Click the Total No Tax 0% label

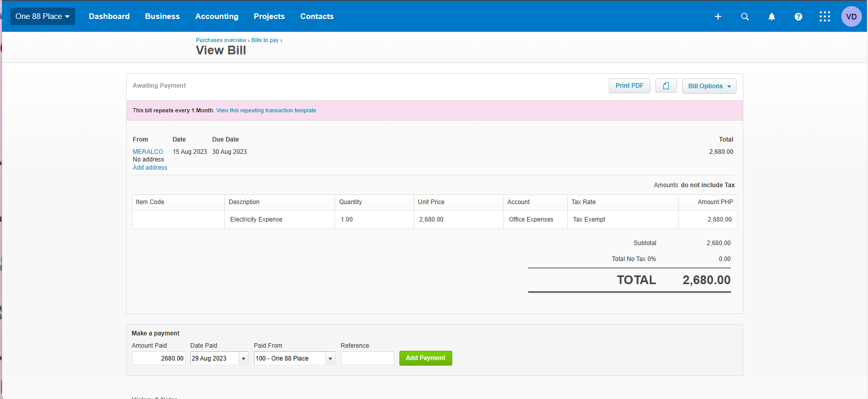(x=634, y=259)
